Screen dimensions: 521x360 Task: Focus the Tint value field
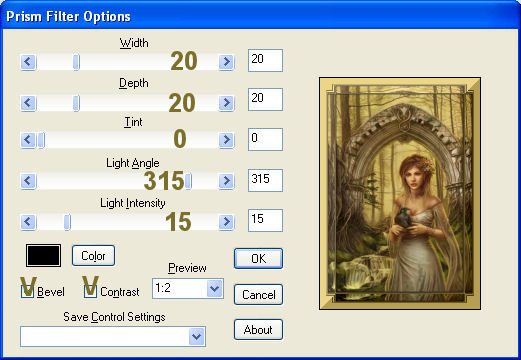coord(265,139)
